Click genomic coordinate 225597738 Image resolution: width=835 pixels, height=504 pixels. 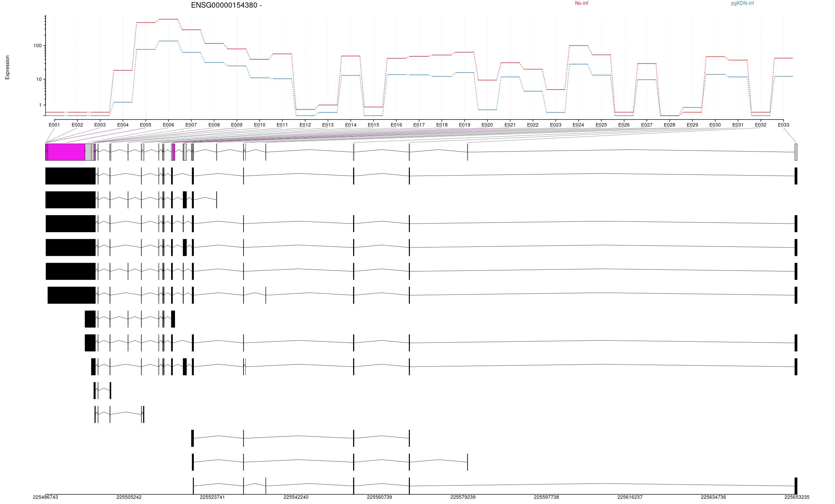point(546,497)
